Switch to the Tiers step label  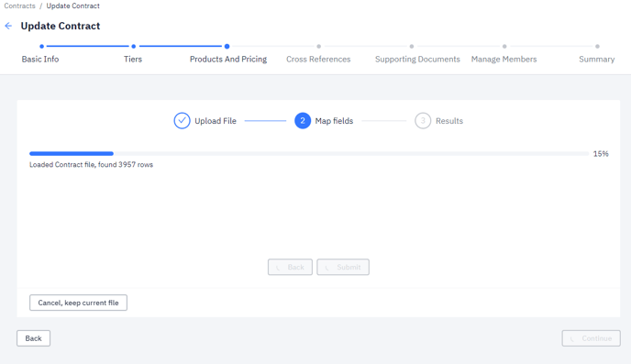133,59
